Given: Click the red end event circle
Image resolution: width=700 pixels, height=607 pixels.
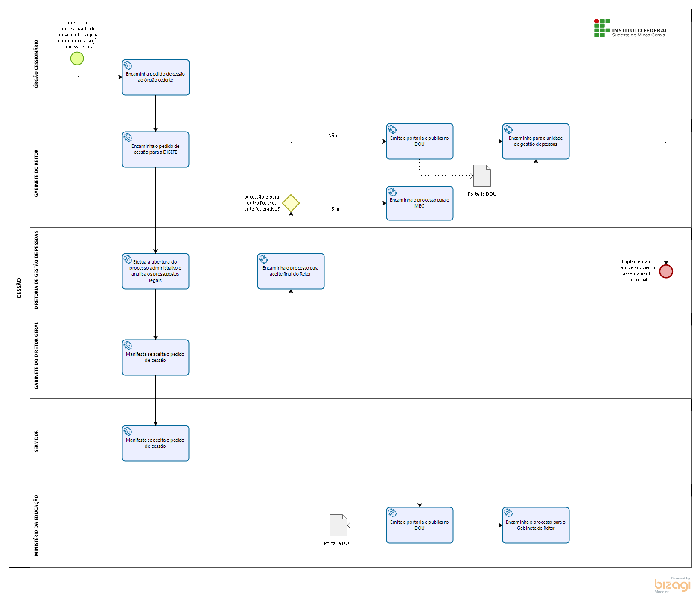Looking at the screenshot, I should coord(666,271).
